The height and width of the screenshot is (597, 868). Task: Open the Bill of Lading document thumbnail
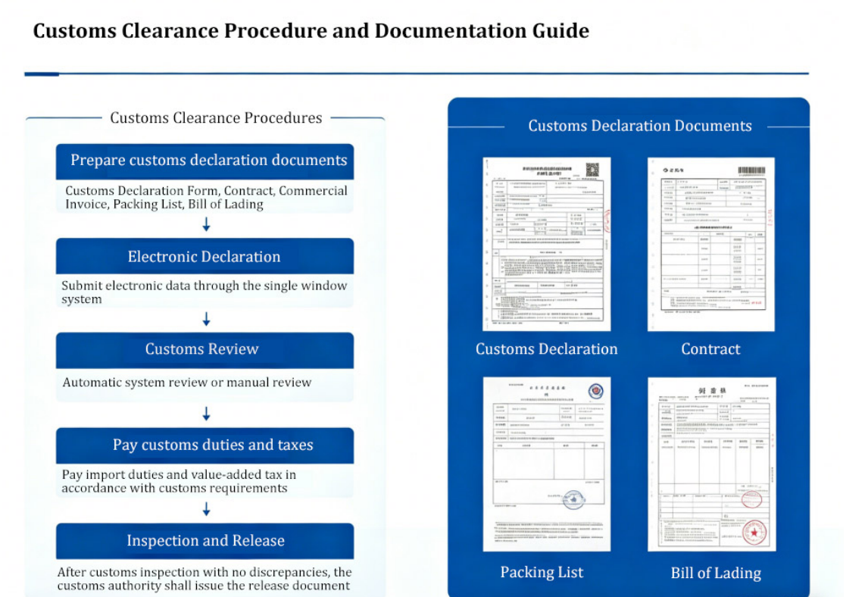711,464
